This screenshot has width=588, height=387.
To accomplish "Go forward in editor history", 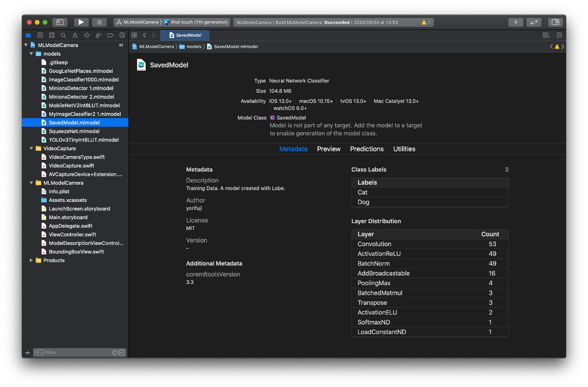I will point(153,35).
